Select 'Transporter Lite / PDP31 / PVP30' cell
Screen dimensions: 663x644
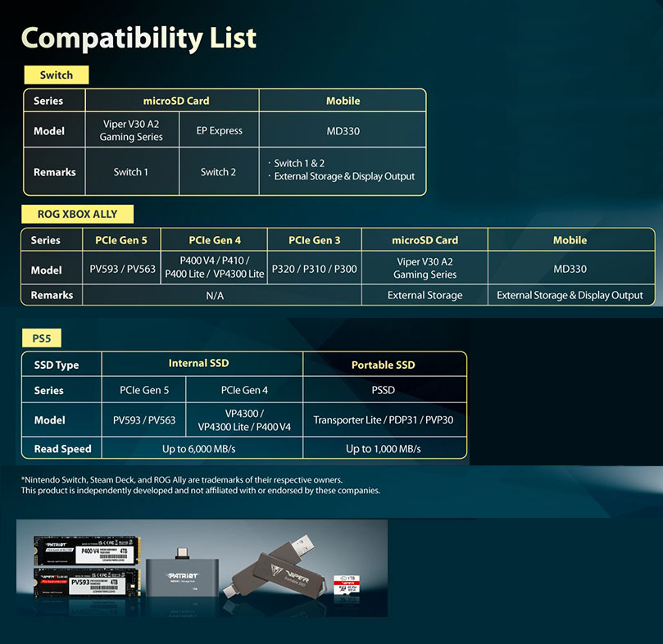[x=383, y=420]
